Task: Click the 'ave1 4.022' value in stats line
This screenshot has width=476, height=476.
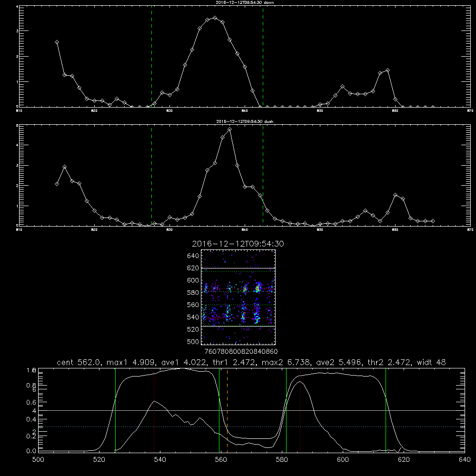Action: (x=184, y=362)
